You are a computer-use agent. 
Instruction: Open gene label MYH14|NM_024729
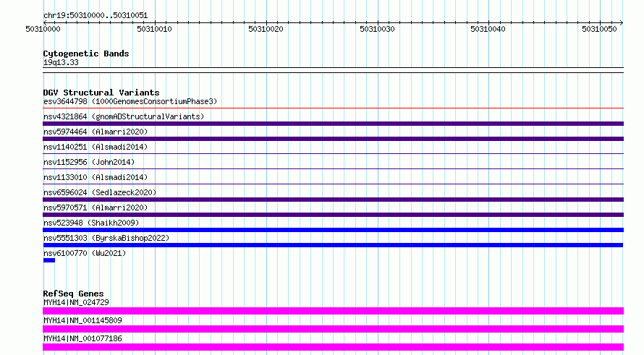76,302
